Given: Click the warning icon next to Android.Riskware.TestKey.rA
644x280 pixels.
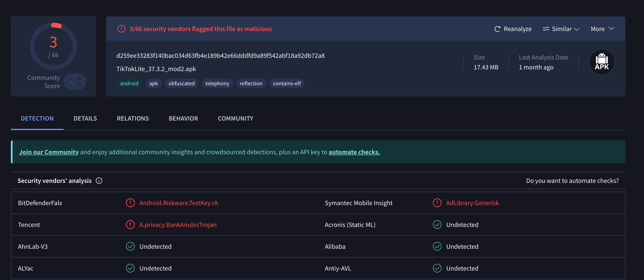Looking at the screenshot, I should click(130, 203).
